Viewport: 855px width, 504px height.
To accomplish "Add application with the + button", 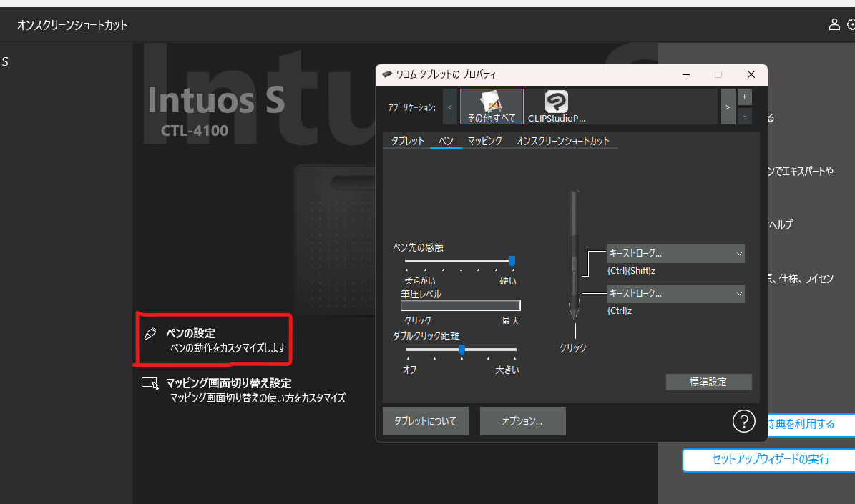I will point(744,97).
